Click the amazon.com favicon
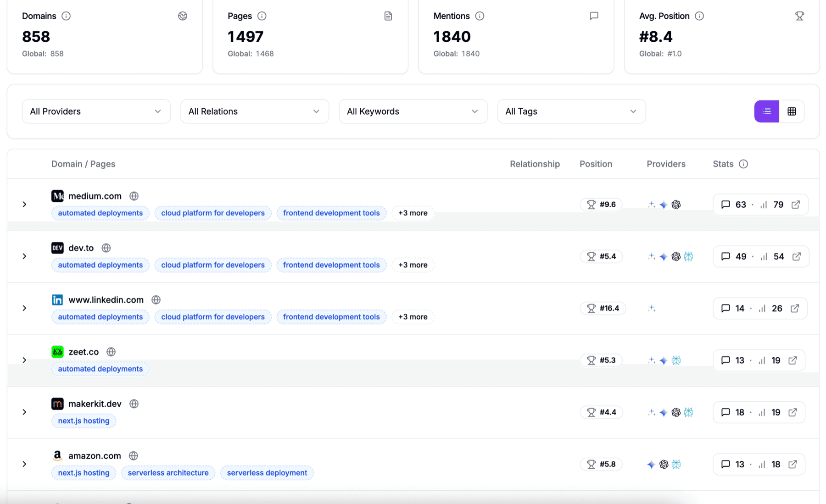Screen dimensions: 826x504 coord(57,456)
